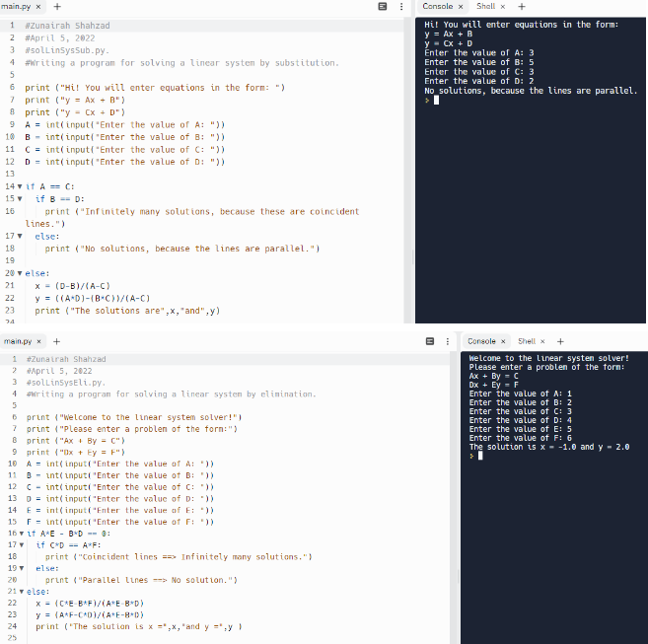Collapse 'if A*E - B*D == 0:' at line 16
The image size is (648, 644).
click(x=21, y=533)
